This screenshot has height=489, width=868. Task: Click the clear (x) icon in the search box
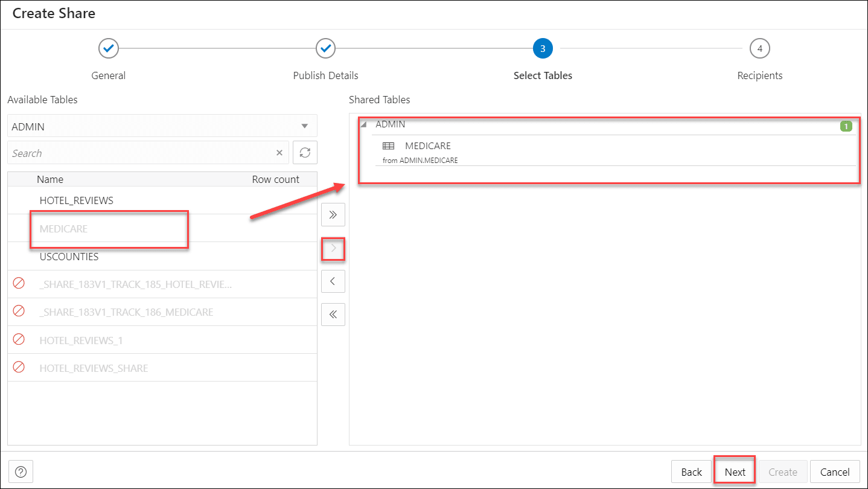pyautogui.click(x=279, y=152)
